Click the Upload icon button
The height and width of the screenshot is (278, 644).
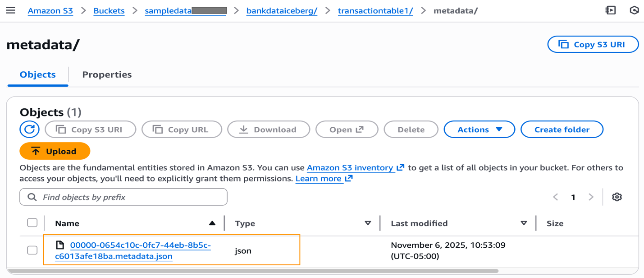point(55,151)
